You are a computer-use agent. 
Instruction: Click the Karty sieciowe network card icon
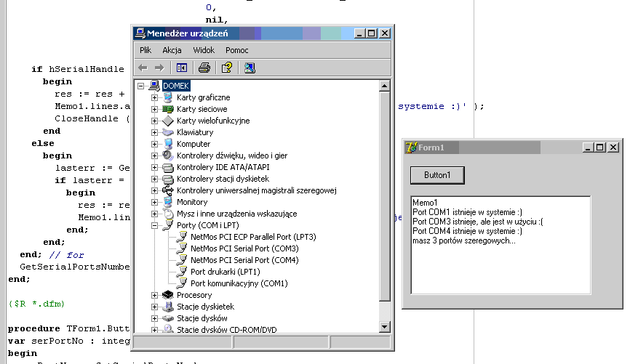168,109
